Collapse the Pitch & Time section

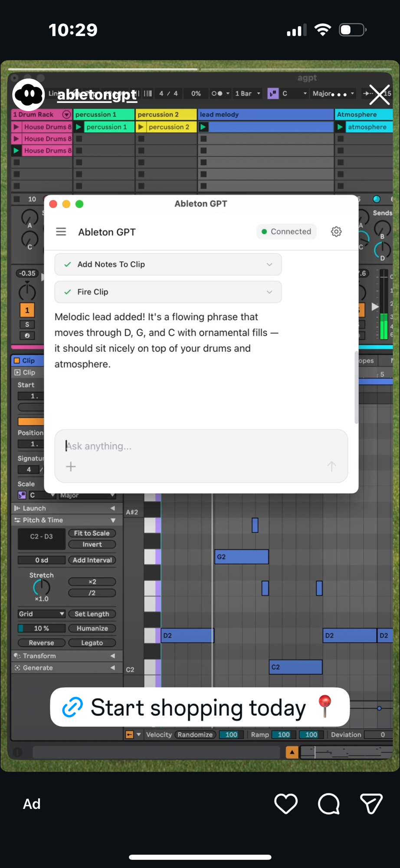(113, 520)
